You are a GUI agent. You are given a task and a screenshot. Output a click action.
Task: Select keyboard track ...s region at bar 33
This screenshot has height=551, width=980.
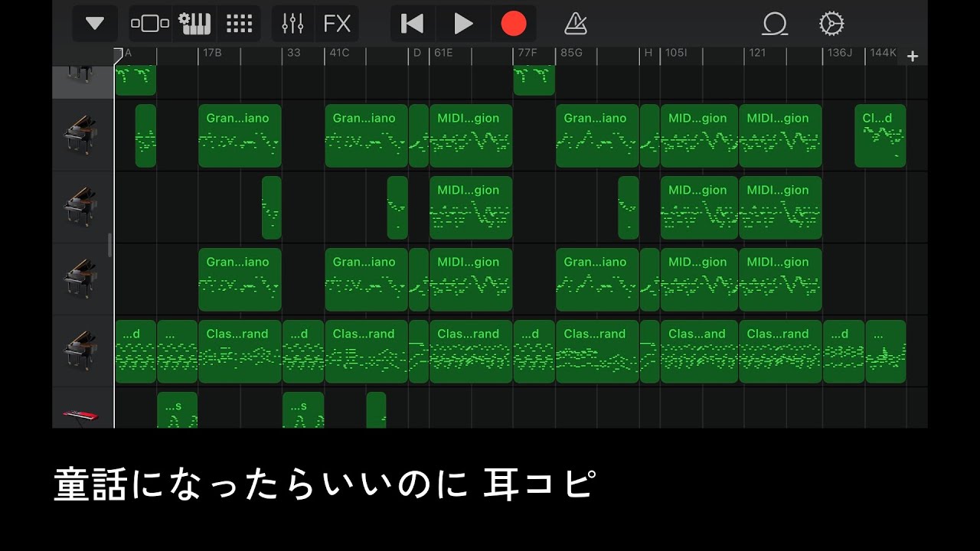(303, 410)
